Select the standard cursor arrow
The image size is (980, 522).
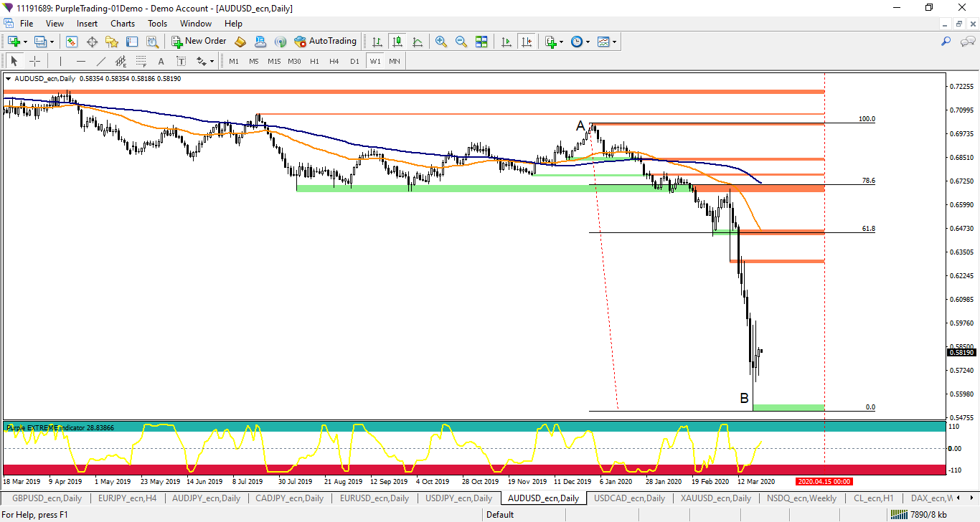pyautogui.click(x=14, y=61)
